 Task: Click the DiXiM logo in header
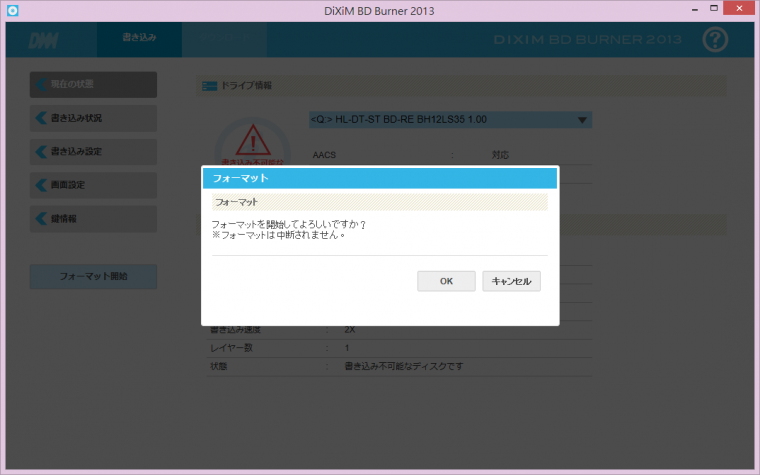(43, 41)
